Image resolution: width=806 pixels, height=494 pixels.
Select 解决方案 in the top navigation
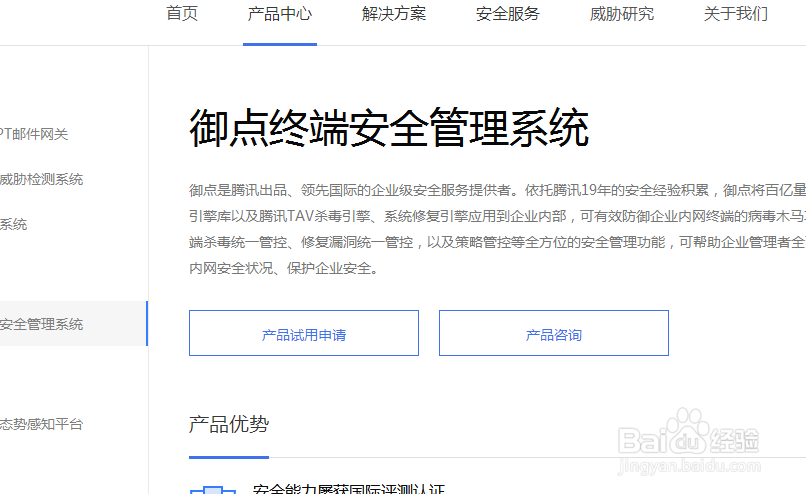pyautogui.click(x=394, y=14)
